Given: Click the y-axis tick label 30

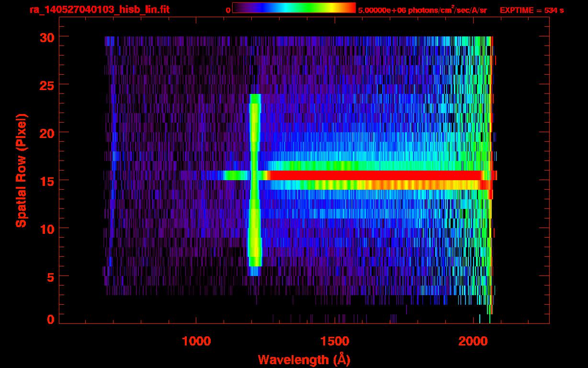Looking at the screenshot, I should click(46, 37).
